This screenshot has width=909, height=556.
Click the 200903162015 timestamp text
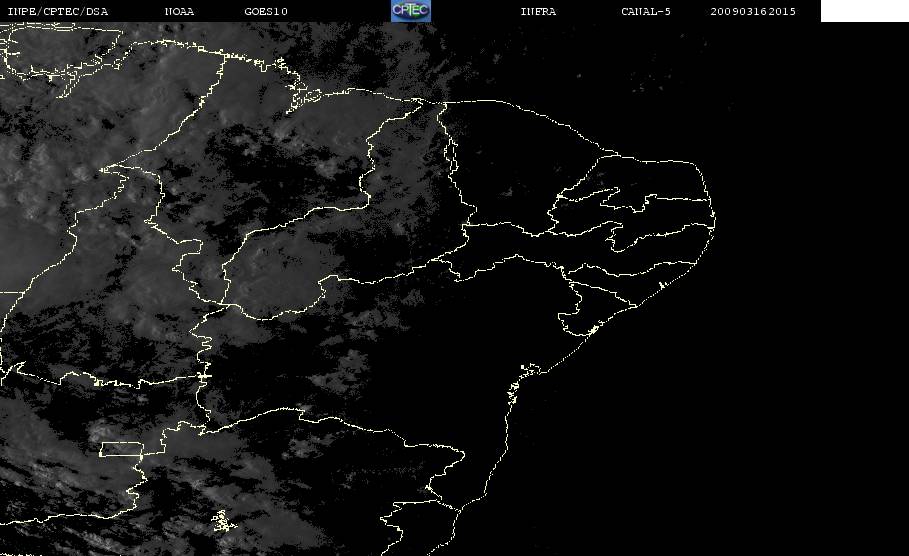[x=753, y=11]
